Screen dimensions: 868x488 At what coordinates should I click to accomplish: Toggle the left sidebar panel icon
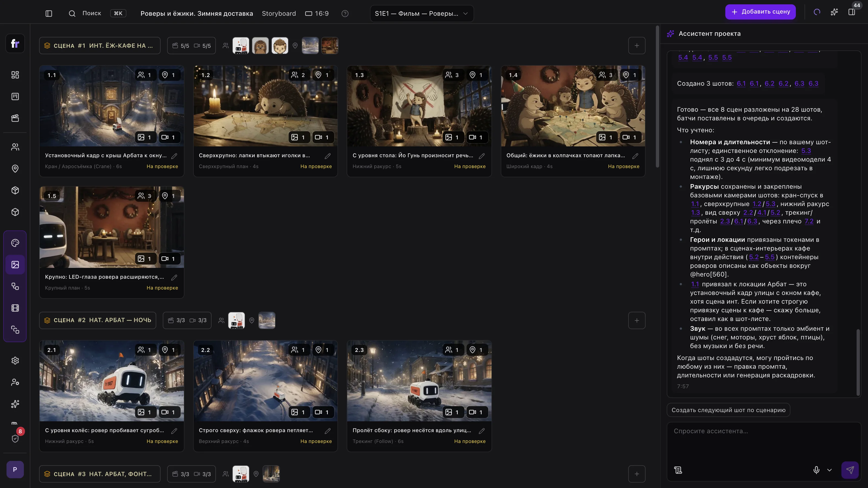coord(49,14)
